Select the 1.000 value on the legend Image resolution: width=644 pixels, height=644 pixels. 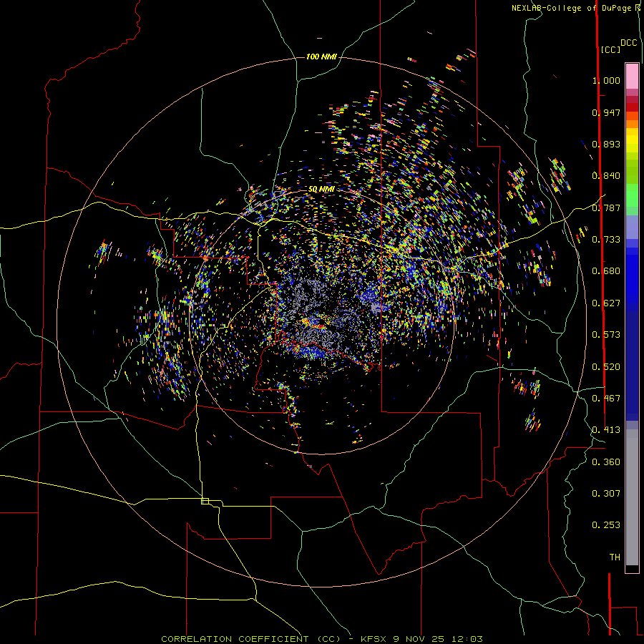[x=606, y=80]
